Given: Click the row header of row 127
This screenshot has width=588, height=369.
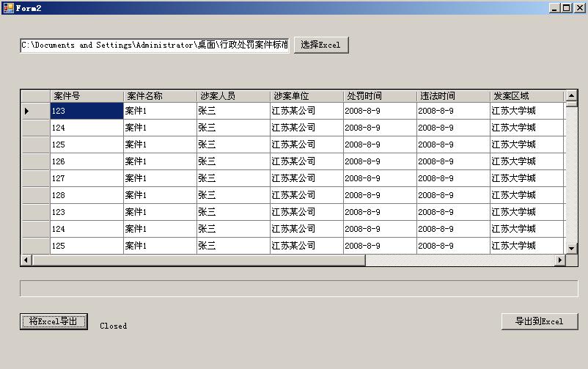Looking at the screenshot, I should tap(36, 178).
